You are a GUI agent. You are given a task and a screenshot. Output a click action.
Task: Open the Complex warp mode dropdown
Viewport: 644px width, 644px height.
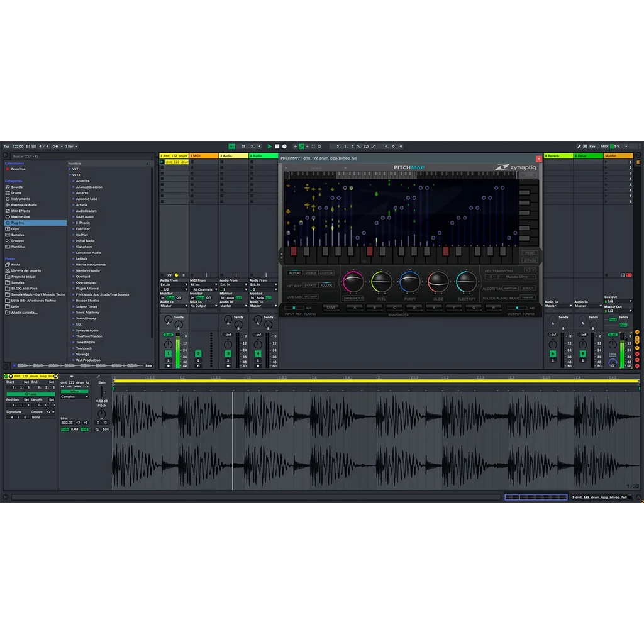tap(74, 397)
